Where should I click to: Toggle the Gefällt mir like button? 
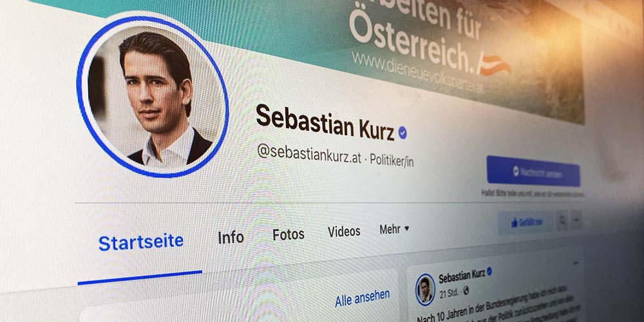coord(526,223)
